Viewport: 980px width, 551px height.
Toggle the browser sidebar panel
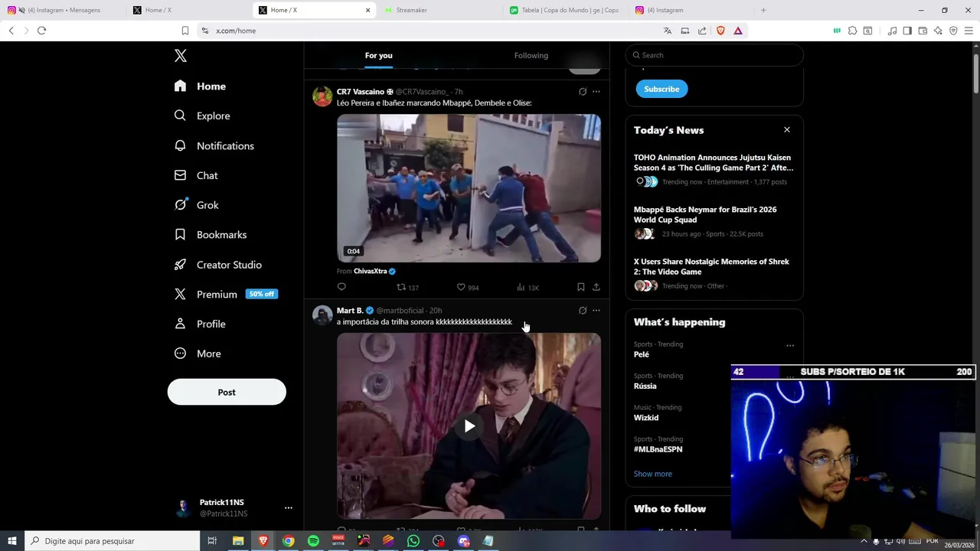point(907,31)
